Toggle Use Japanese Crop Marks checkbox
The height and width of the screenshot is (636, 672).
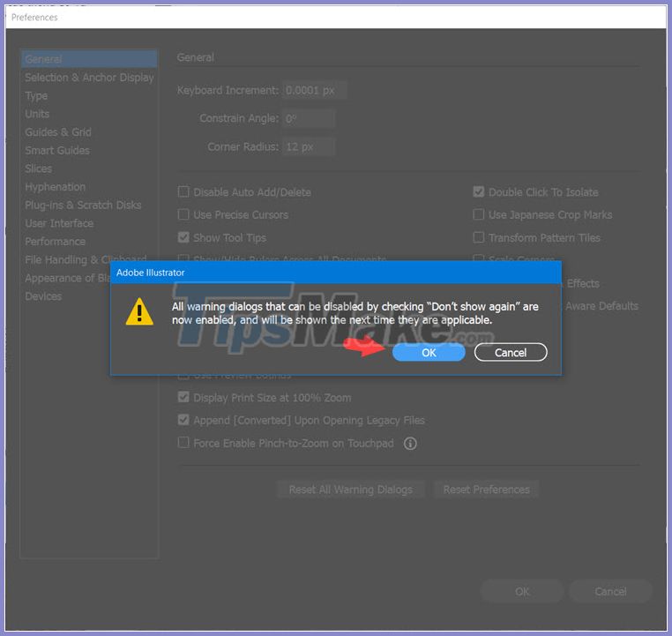click(479, 214)
